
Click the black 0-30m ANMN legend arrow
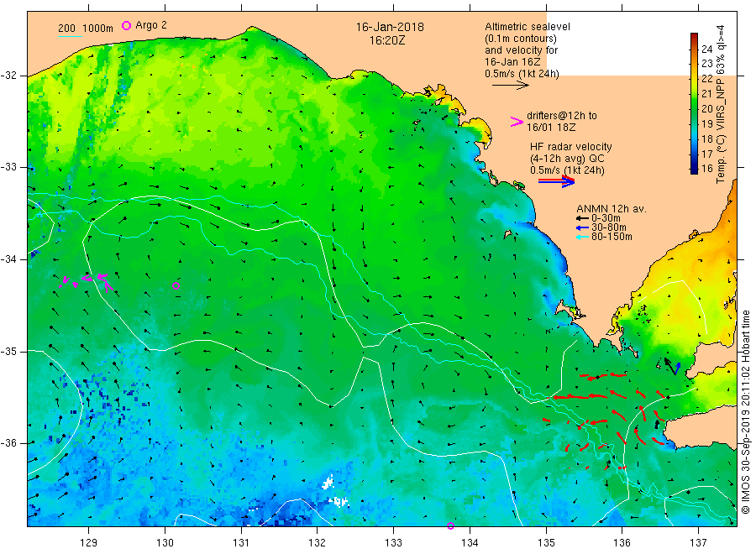click(x=582, y=218)
